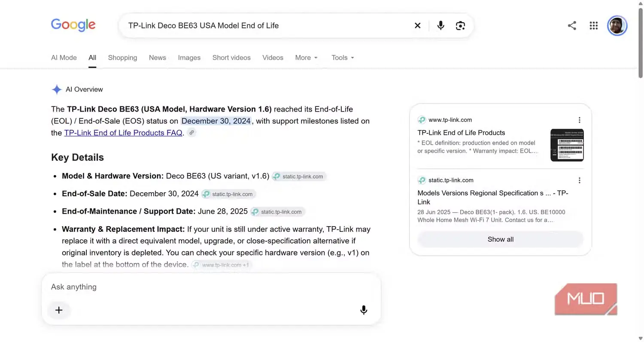Click the static.tp-link.com favicon in source card
This screenshot has height=342, width=644.
tap(422, 180)
